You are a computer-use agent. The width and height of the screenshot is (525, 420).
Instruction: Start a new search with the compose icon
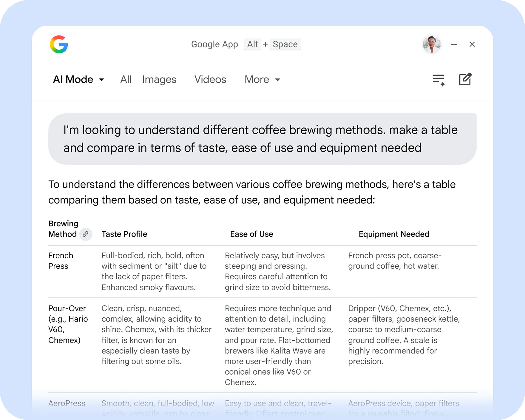click(465, 79)
